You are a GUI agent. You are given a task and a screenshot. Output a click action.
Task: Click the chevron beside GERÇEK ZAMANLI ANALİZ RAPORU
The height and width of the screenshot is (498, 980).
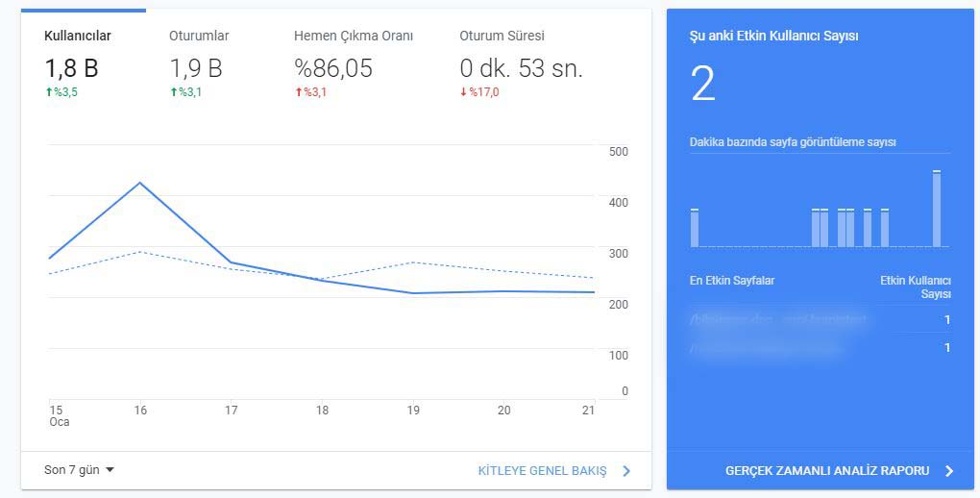tap(949, 471)
